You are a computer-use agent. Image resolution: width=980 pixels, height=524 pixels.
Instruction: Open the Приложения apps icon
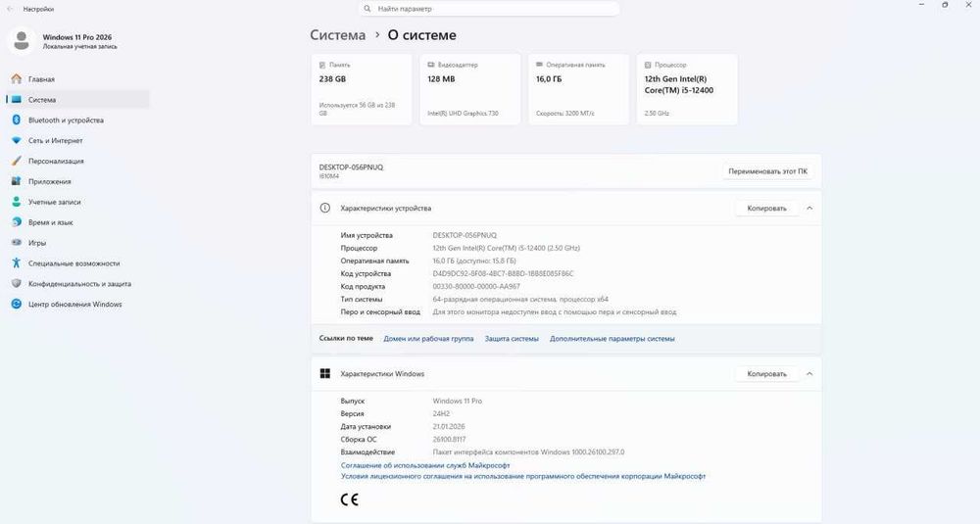[x=17, y=181]
